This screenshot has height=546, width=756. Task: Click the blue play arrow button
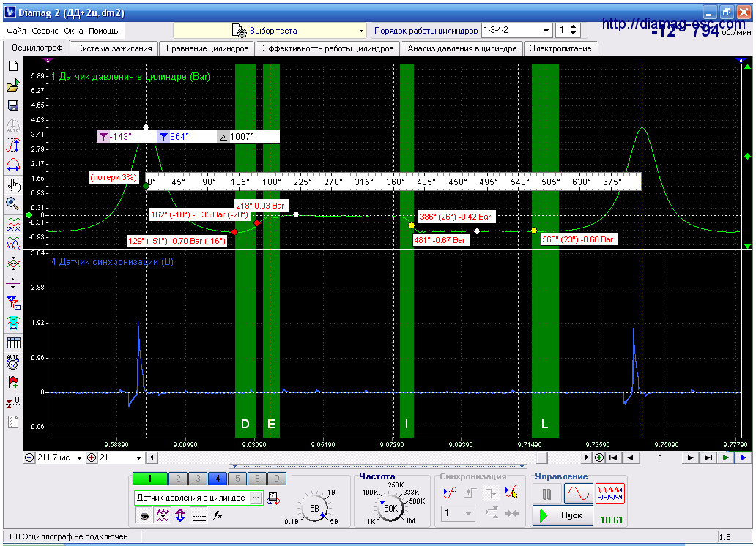[x=743, y=457]
